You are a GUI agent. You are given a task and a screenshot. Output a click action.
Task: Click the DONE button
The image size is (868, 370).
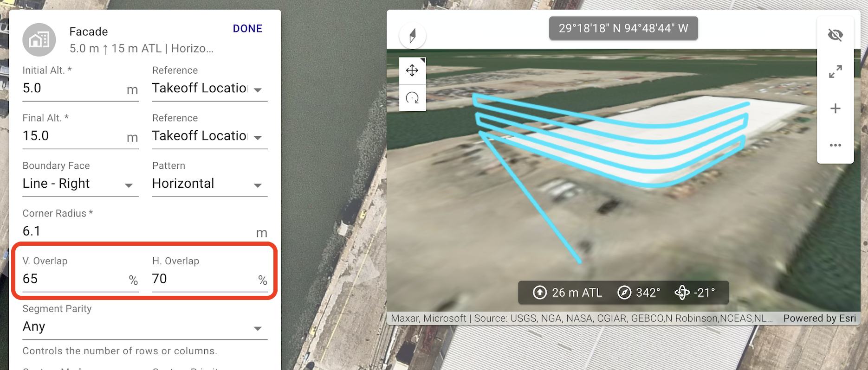tap(247, 29)
